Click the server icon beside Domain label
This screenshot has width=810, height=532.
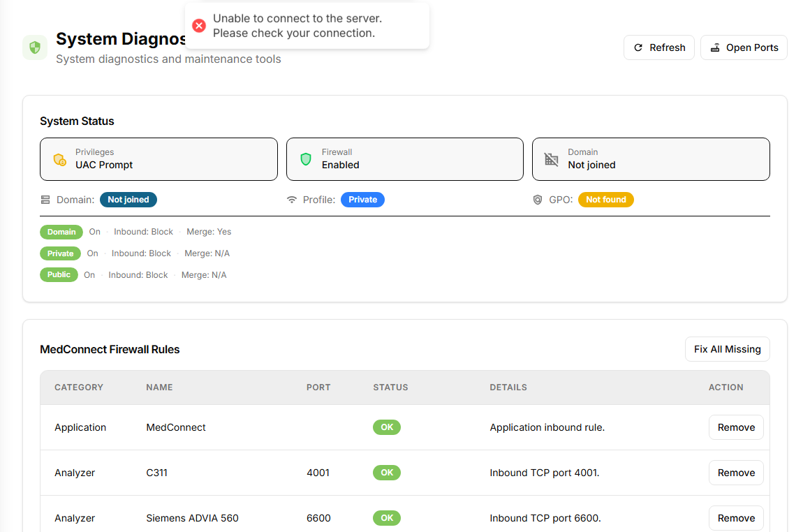tap(45, 200)
